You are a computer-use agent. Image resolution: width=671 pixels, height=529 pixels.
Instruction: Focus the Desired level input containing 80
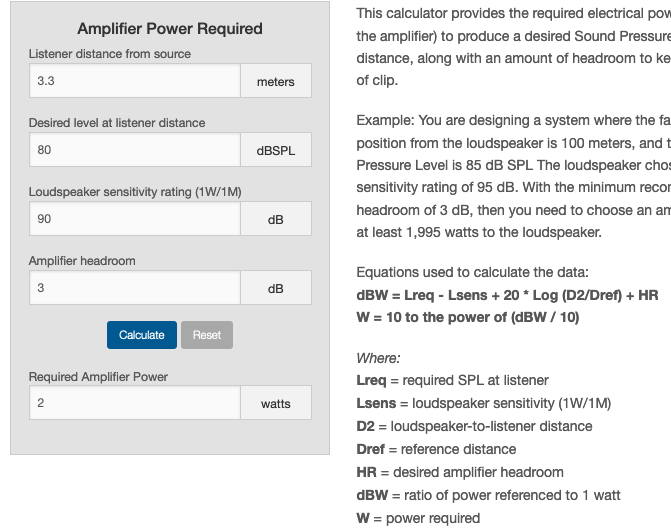pyautogui.click(x=135, y=150)
